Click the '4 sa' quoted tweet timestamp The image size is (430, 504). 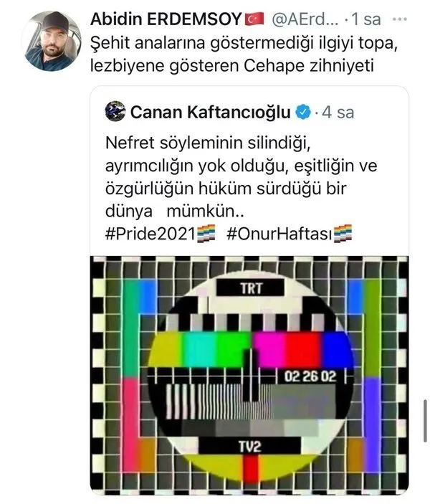338,112
